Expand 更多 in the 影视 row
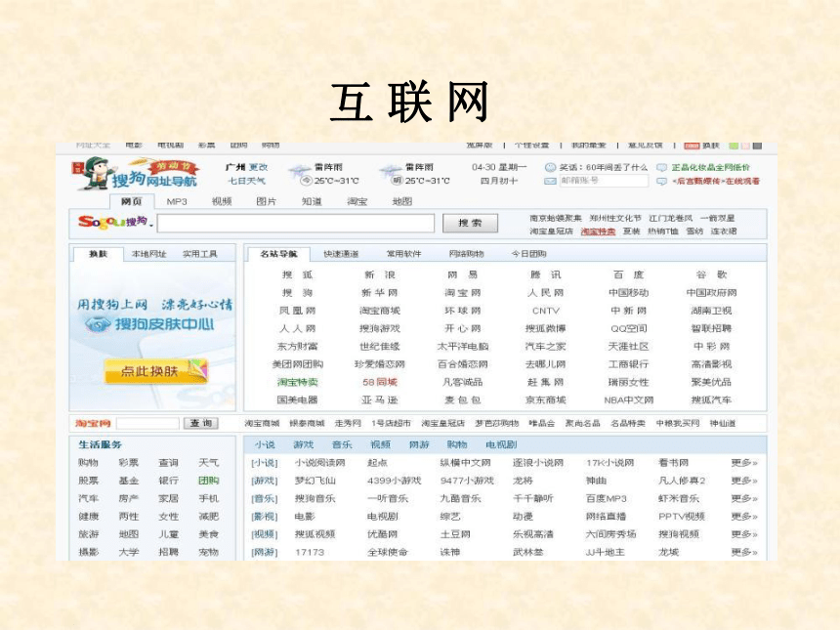Screen dimensions: 840x630 pos(744,517)
